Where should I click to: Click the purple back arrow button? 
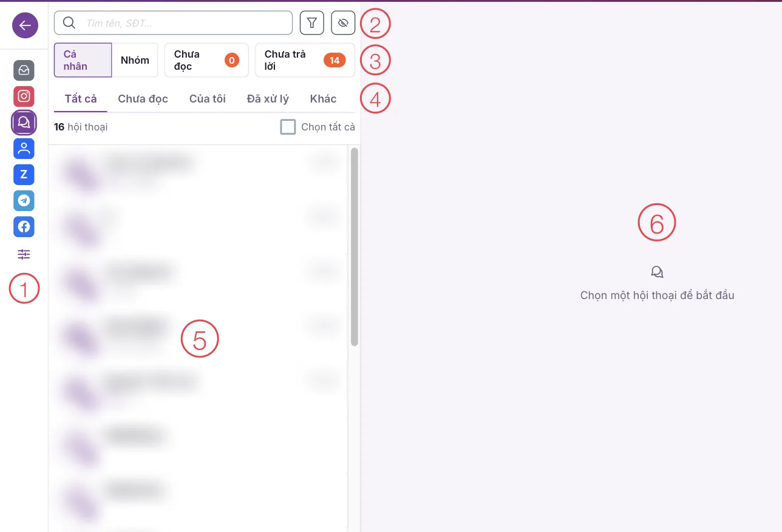(25, 25)
